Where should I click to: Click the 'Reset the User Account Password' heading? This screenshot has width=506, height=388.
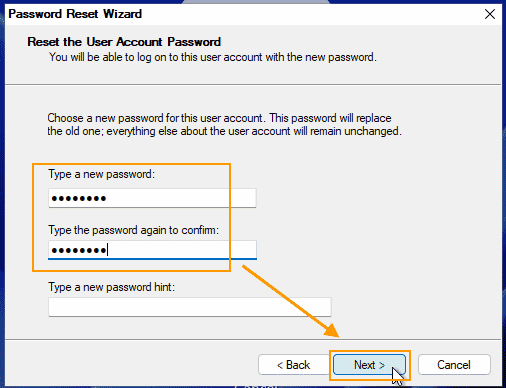(124, 42)
